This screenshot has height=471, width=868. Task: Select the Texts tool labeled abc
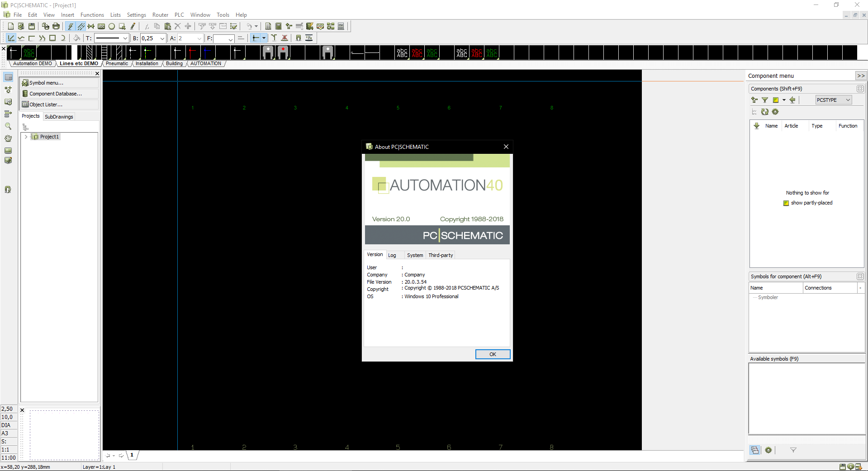[101, 26]
